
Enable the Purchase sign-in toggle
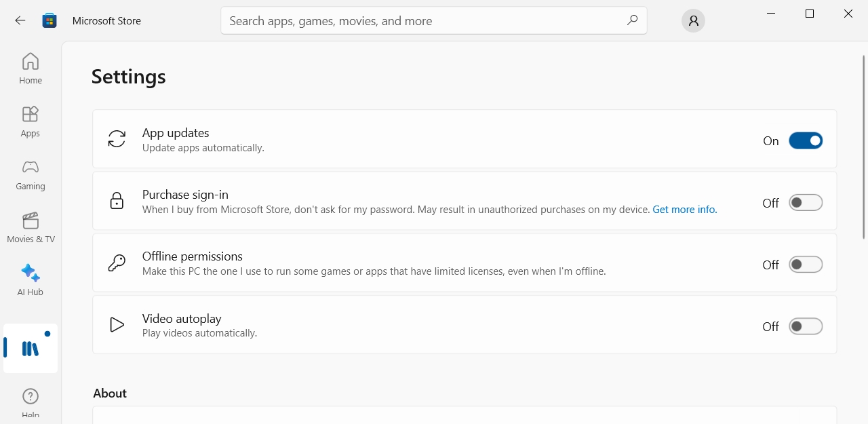click(806, 203)
